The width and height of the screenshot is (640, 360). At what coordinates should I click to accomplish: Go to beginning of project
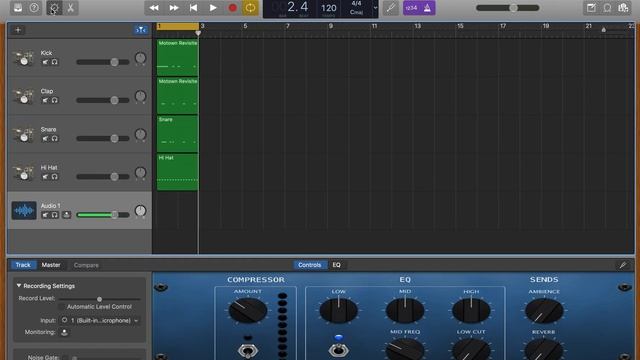tap(193, 8)
